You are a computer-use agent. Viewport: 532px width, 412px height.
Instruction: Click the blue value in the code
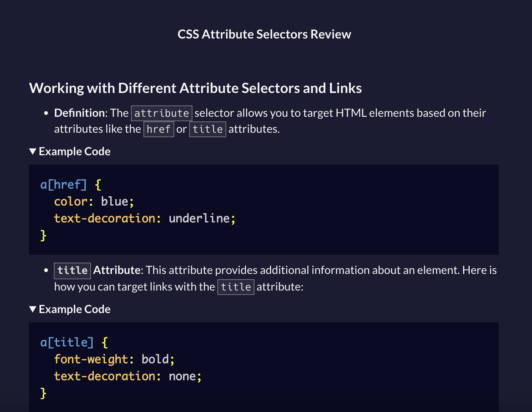tap(114, 202)
